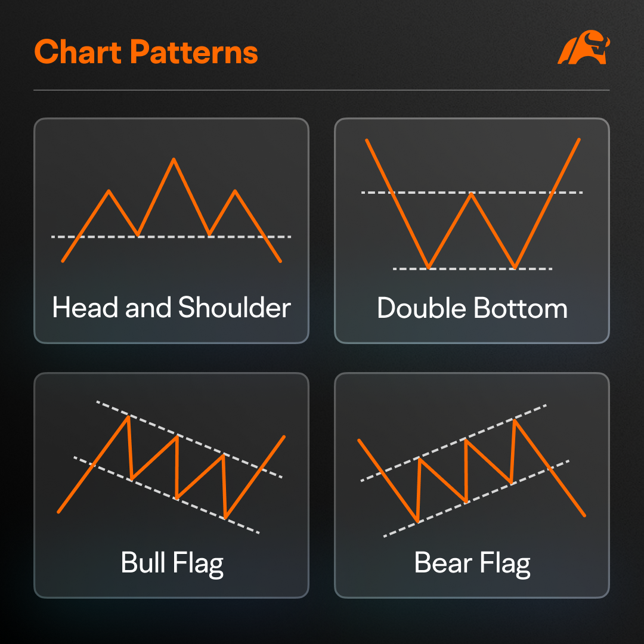Click the Bear Flag zigzag diagram
644x644 pixels.
[472, 470]
